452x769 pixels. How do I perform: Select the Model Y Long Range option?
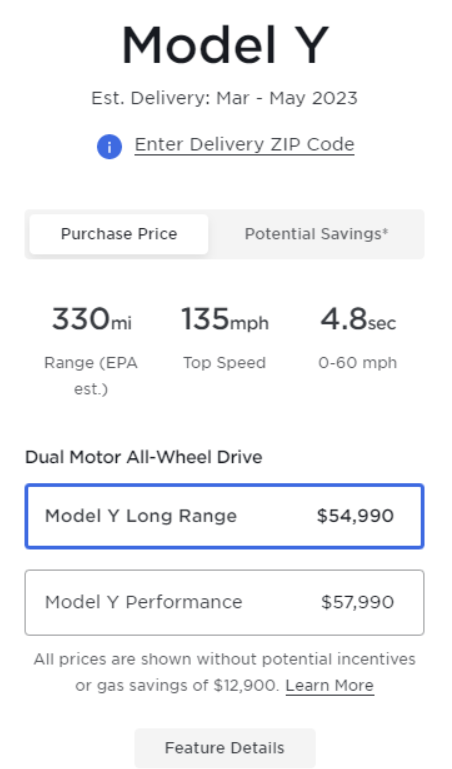[x=225, y=516]
